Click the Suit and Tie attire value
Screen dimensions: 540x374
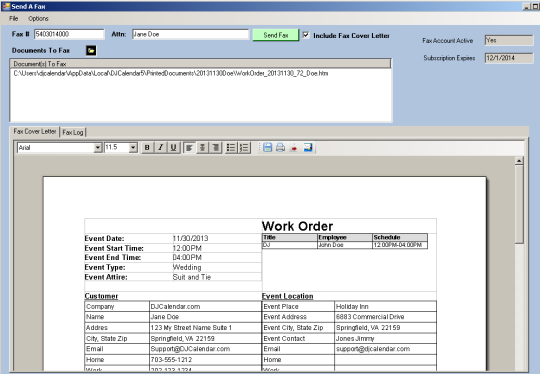[192, 277]
